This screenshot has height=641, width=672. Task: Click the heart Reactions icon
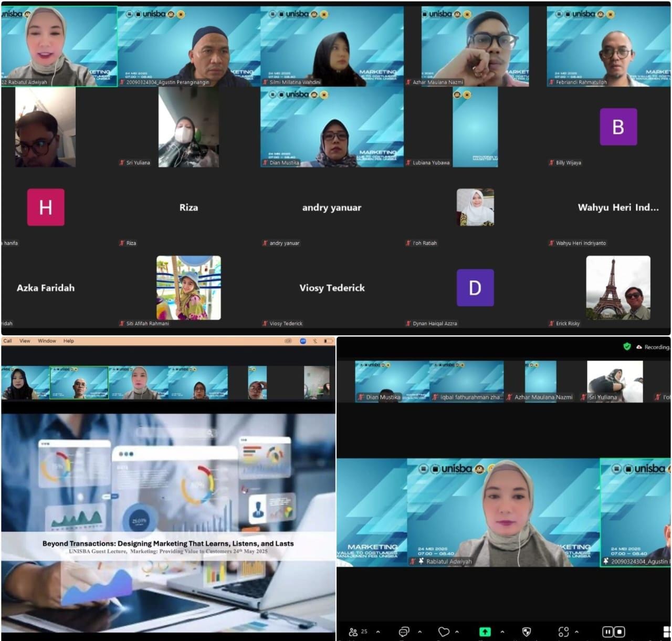[x=444, y=632]
